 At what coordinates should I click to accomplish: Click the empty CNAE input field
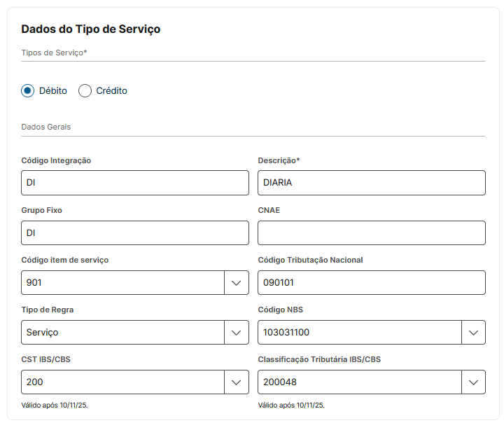pos(371,233)
